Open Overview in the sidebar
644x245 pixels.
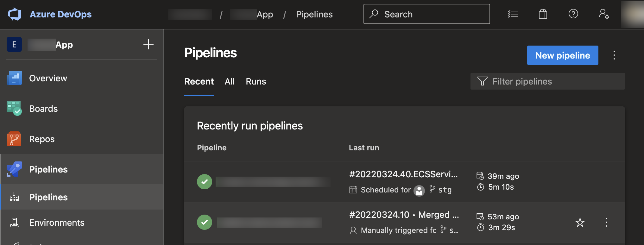pos(82,78)
